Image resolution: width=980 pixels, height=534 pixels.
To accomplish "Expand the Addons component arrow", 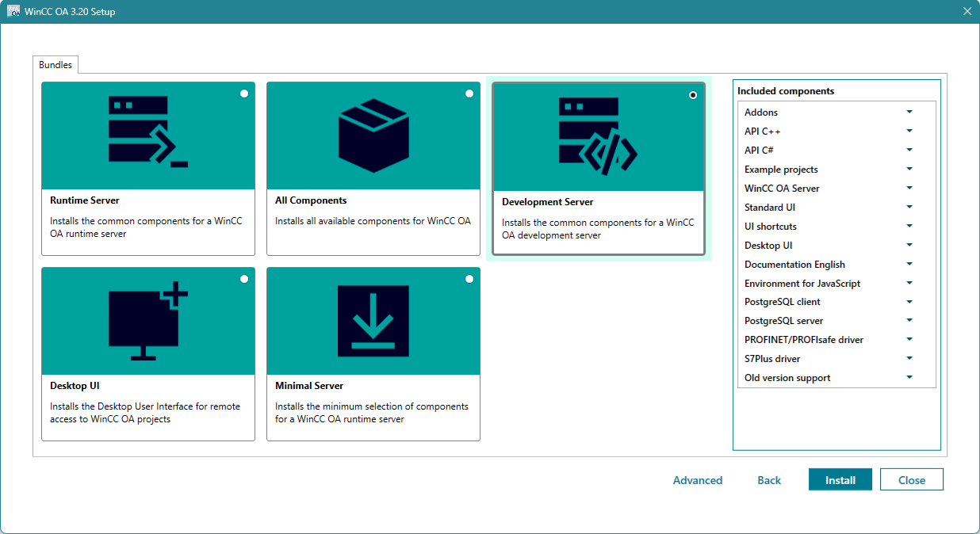I will 909,112.
